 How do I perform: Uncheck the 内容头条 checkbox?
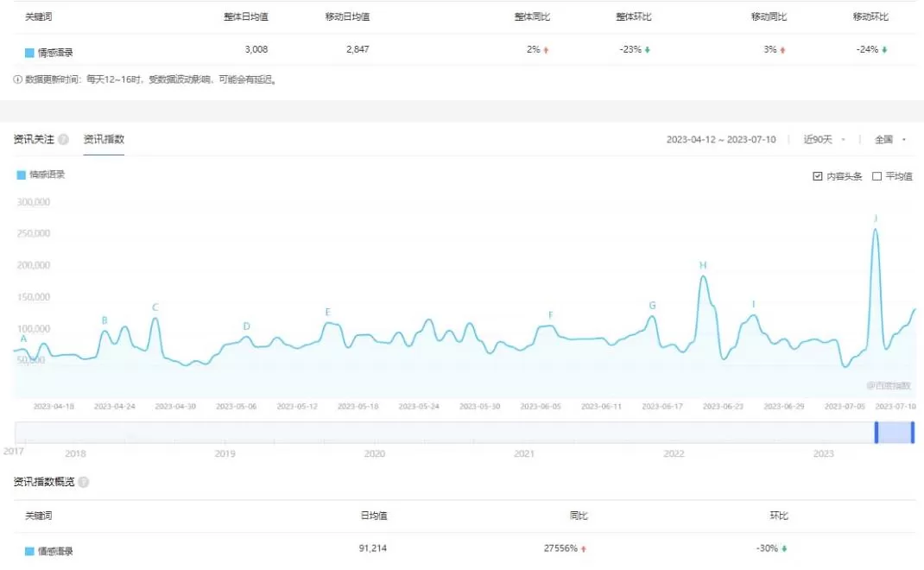point(816,174)
